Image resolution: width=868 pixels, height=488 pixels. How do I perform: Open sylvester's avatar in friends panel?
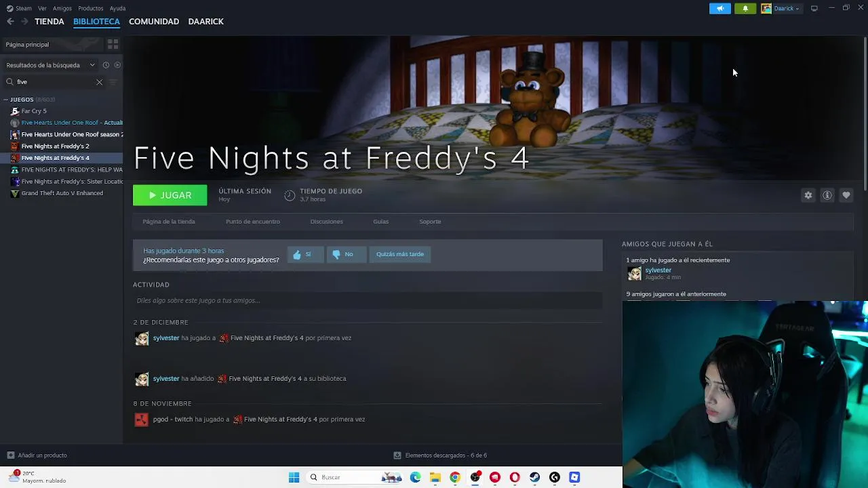[634, 273]
